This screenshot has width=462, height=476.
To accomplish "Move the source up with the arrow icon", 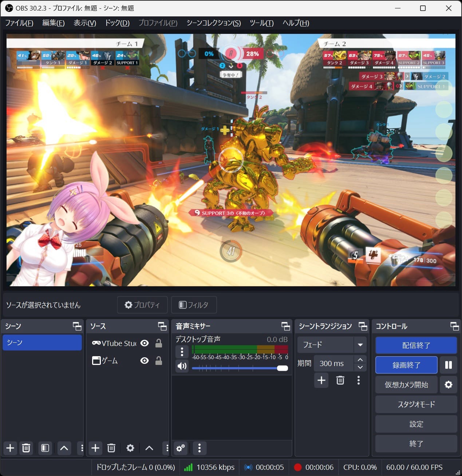I will tap(149, 448).
